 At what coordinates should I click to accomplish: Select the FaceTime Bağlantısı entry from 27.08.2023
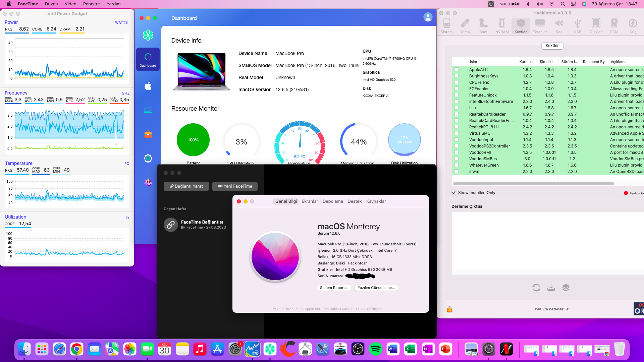click(195, 225)
